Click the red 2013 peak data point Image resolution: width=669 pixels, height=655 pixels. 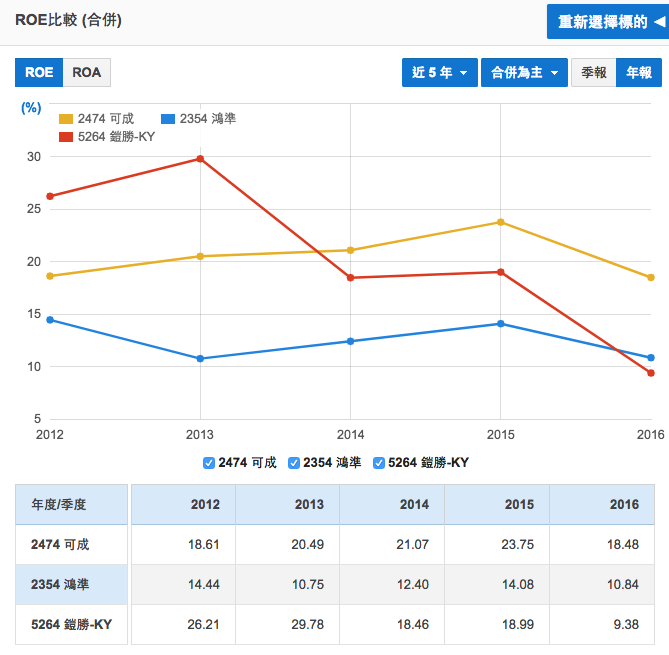(200, 159)
